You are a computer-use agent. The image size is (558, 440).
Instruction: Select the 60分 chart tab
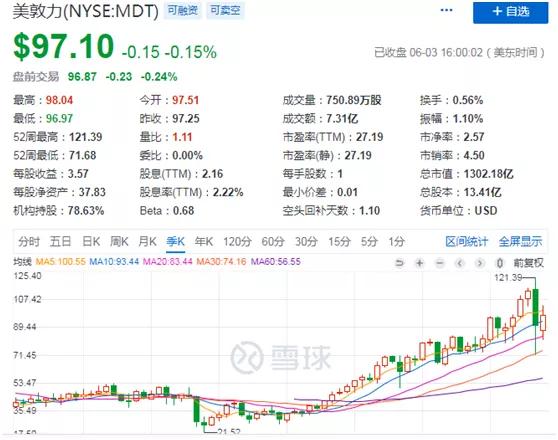[273, 242]
